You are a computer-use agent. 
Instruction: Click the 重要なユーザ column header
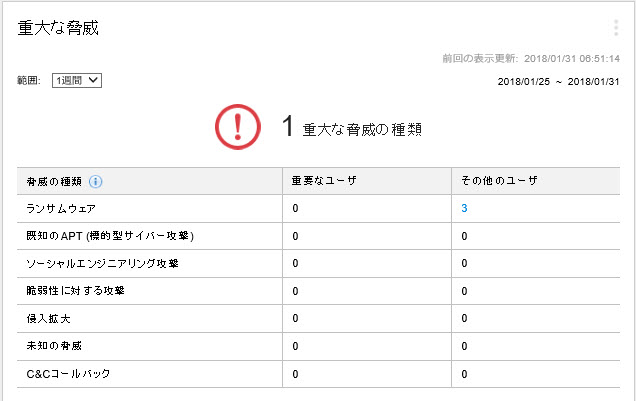324,181
